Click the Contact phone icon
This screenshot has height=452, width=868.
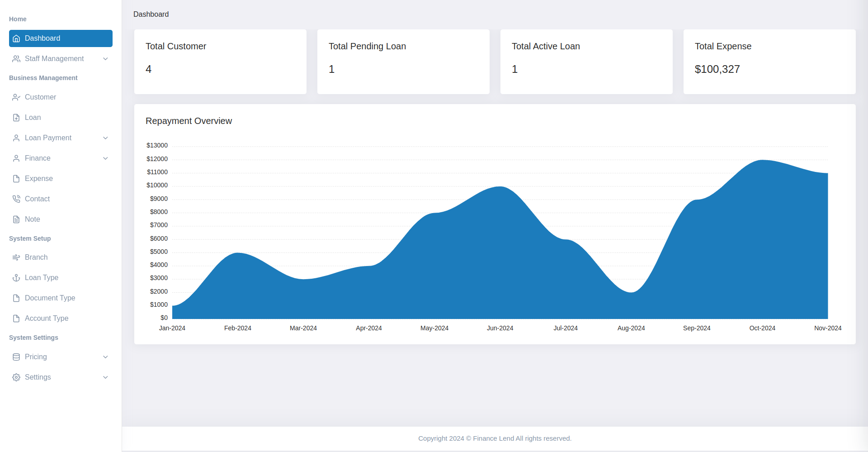[16, 199]
